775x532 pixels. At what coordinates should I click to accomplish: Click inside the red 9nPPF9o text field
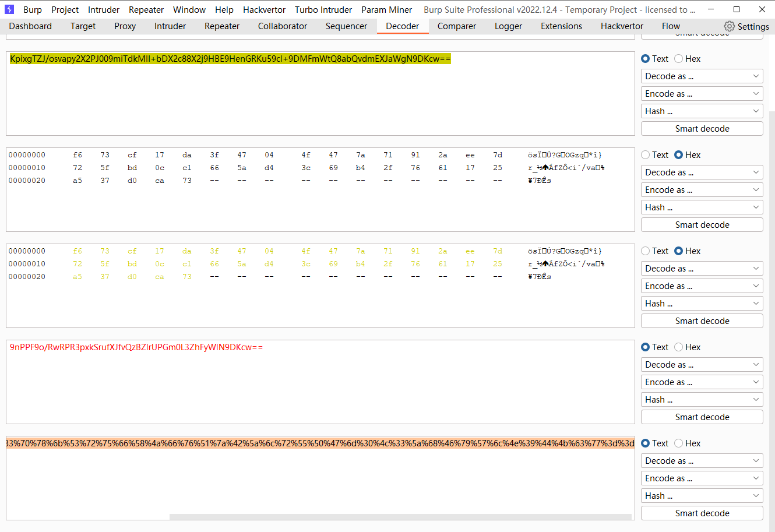point(320,382)
